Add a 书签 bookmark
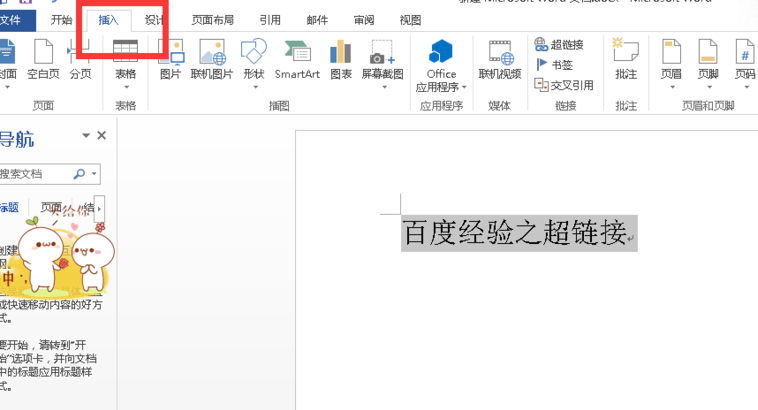Viewport: 758px width, 410px height. click(554, 64)
